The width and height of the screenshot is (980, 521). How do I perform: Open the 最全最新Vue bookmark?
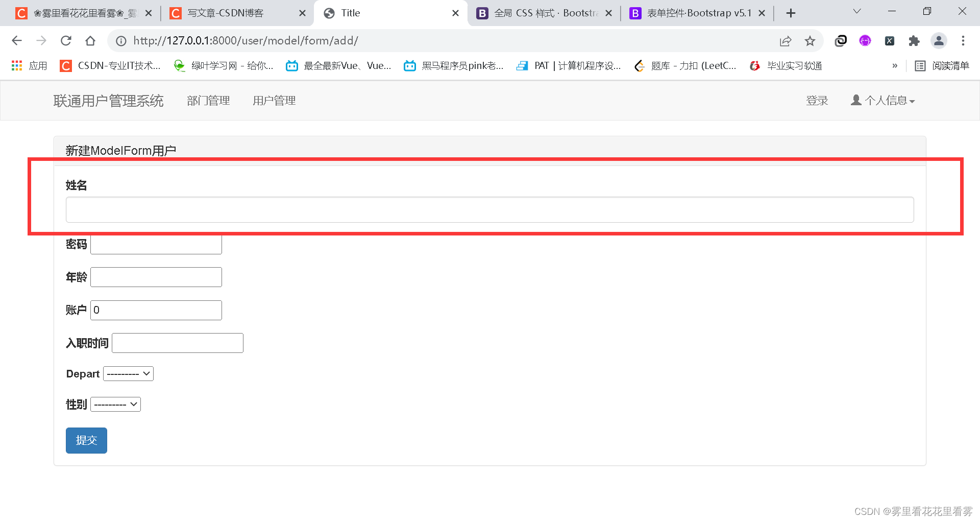(x=339, y=66)
